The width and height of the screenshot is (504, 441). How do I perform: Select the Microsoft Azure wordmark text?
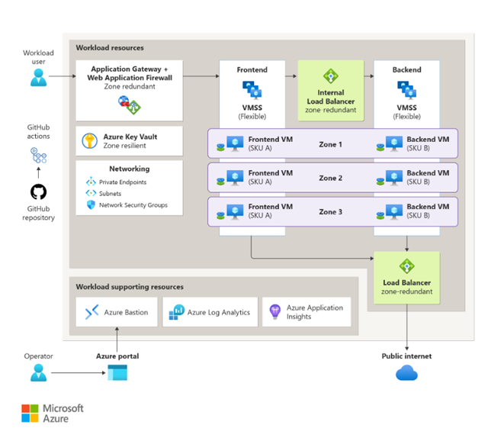pyautogui.click(x=63, y=414)
